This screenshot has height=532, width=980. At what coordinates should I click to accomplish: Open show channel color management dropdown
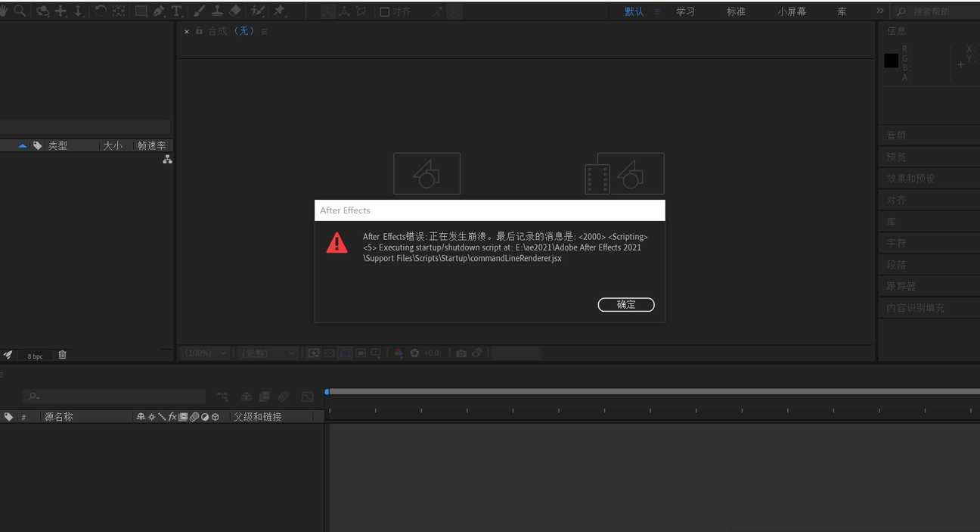click(x=399, y=353)
